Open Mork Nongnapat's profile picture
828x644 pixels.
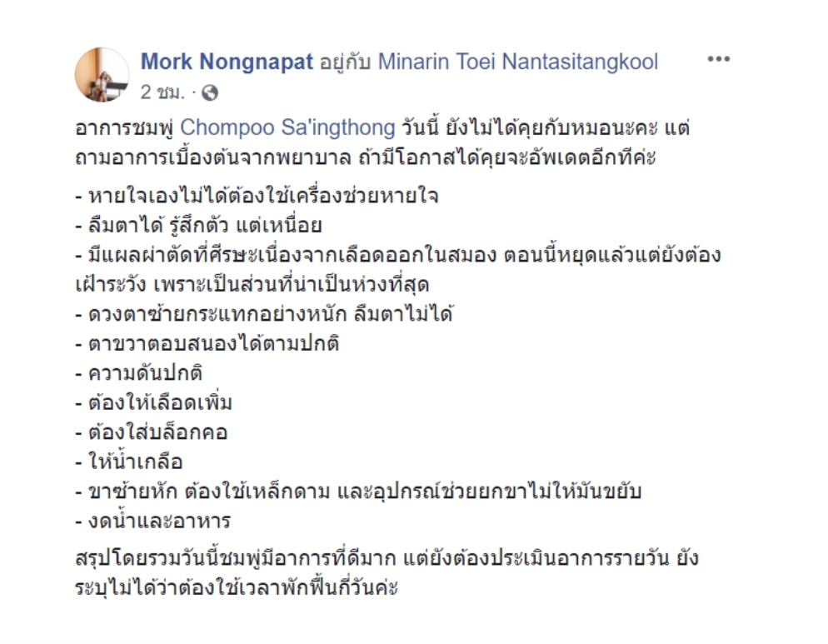tap(102, 74)
